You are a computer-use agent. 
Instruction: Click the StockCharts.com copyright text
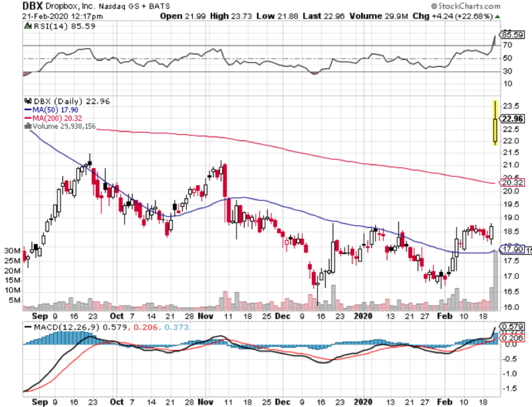(465, 6)
